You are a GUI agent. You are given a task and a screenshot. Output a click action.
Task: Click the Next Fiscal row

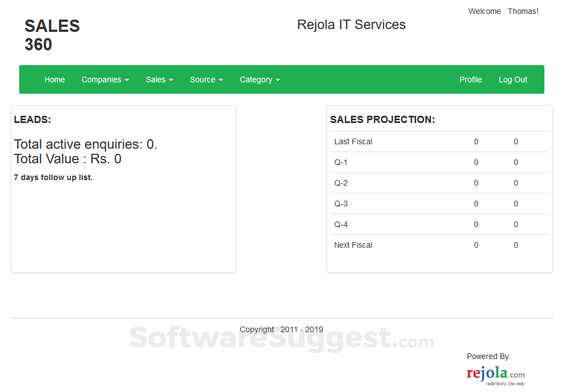[x=353, y=245]
